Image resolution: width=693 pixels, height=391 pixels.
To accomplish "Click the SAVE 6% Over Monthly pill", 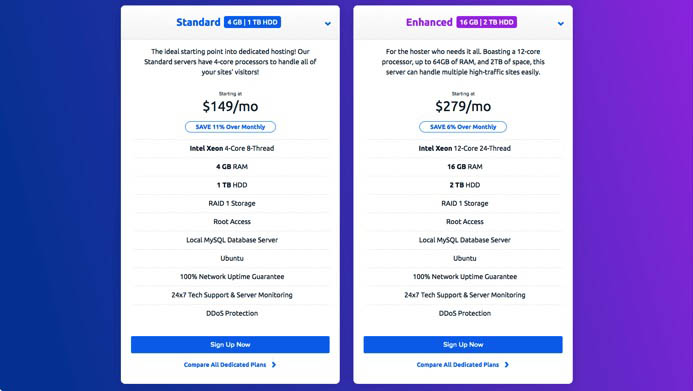I will coord(463,127).
